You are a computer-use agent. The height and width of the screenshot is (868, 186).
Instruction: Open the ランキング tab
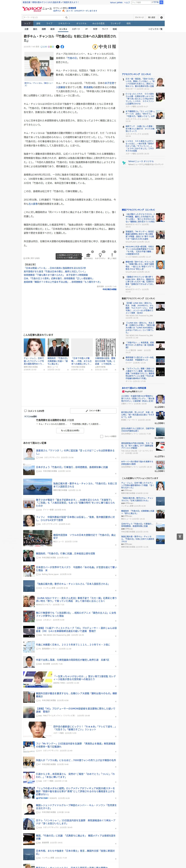[x=115, y=24]
